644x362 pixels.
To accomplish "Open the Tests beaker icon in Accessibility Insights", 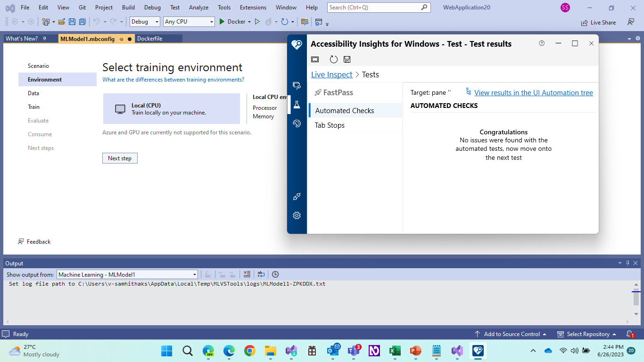I will tap(297, 105).
